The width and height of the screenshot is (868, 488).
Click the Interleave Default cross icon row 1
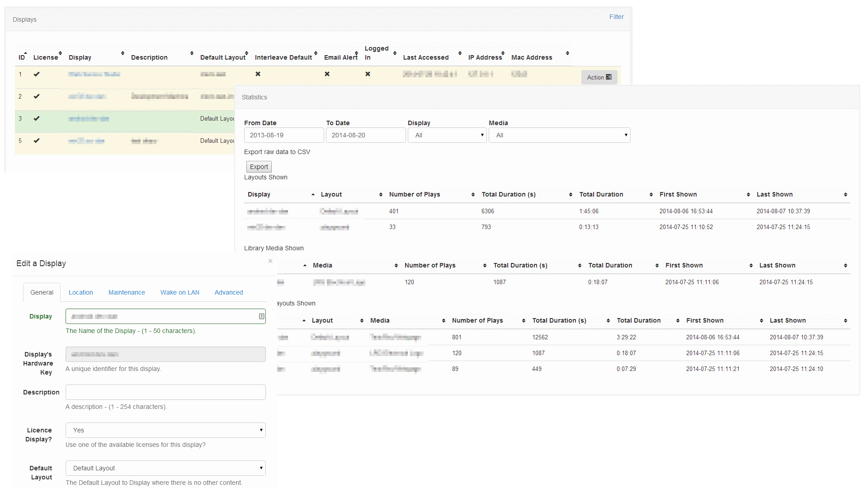pyautogui.click(x=257, y=73)
